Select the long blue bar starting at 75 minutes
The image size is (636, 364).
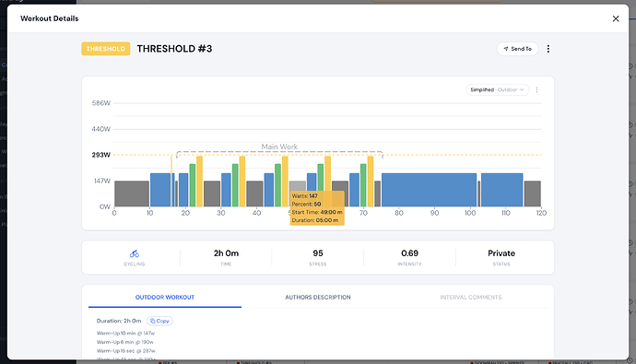[x=429, y=190]
